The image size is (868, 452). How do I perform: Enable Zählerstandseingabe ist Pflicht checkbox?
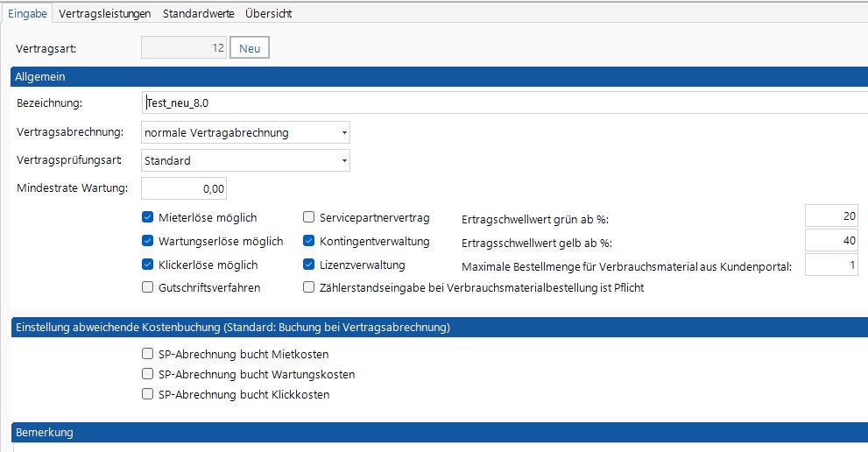click(309, 287)
